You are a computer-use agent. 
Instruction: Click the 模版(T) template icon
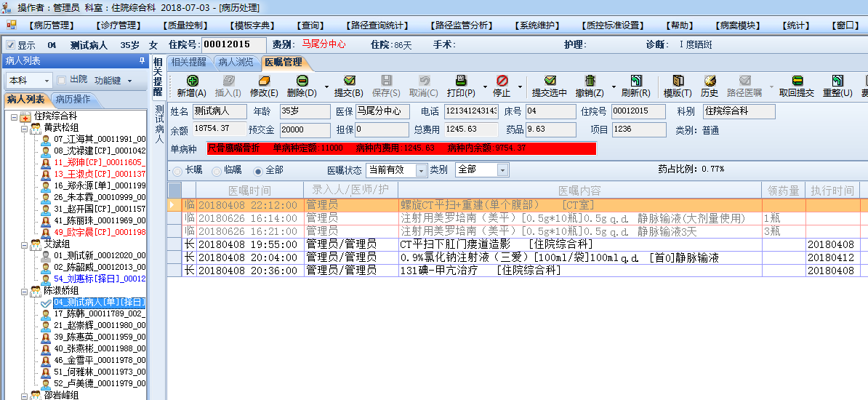tap(678, 81)
